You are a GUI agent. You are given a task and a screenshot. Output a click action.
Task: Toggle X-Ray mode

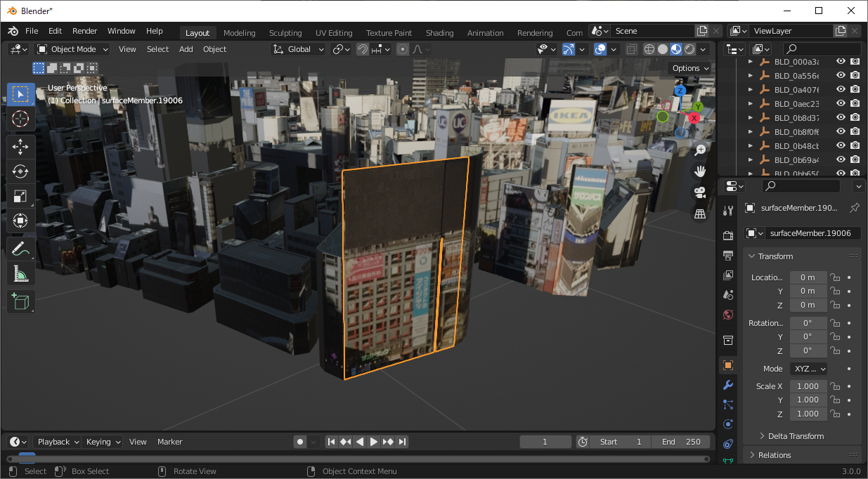pos(631,49)
